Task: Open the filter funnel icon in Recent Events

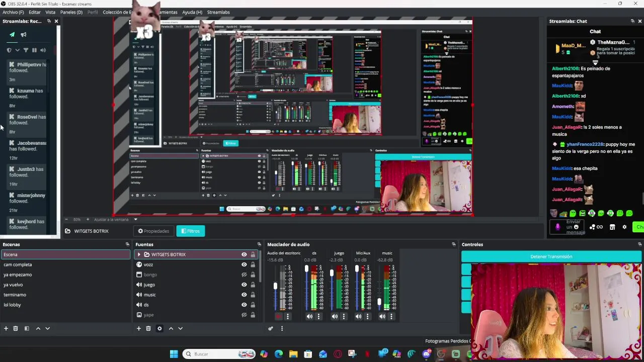Action: click(26, 50)
